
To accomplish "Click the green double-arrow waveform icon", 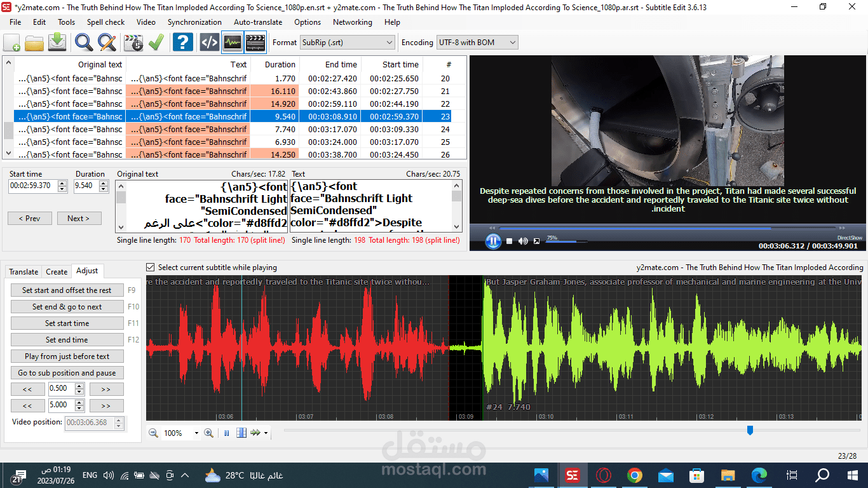I will [255, 433].
